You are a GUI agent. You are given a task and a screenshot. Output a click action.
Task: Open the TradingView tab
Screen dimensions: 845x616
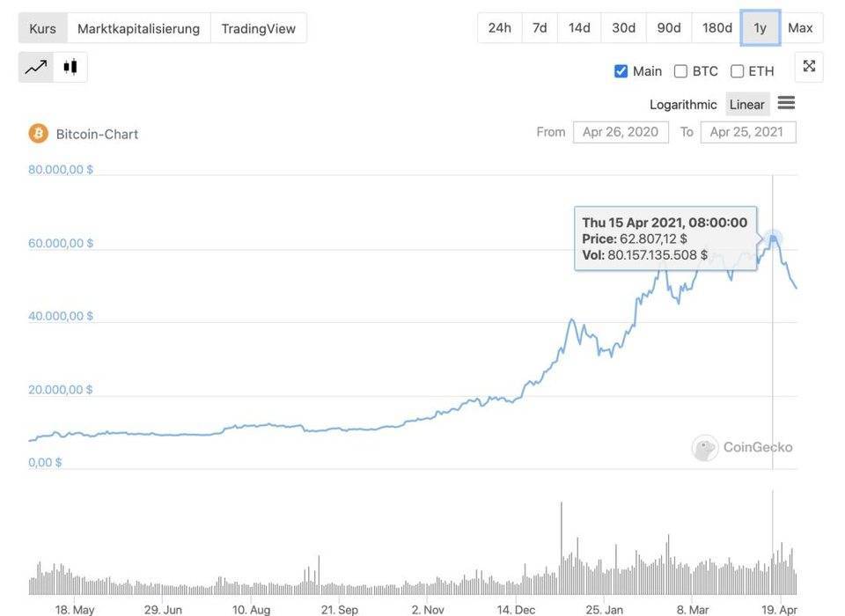[x=258, y=28]
